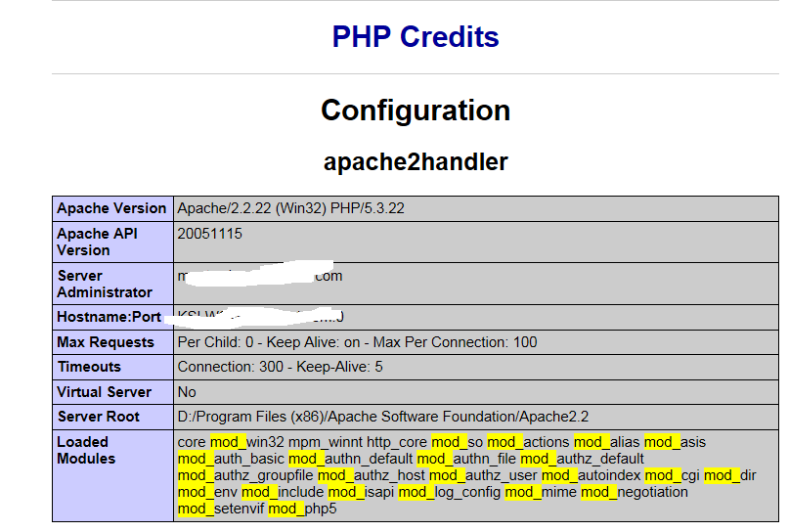
Task: Click the mod_authz_user module name
Action: point(483,475)
